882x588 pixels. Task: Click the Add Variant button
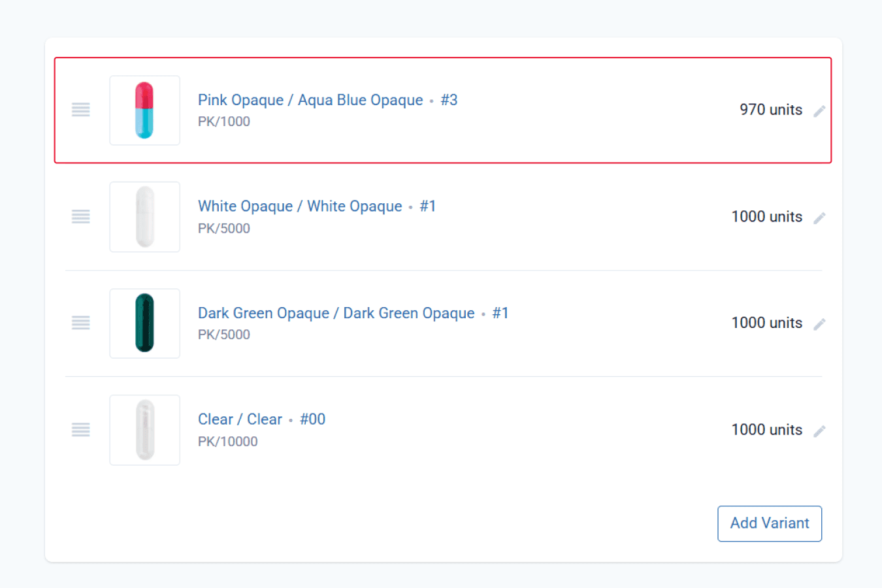[x=770, y=523]
